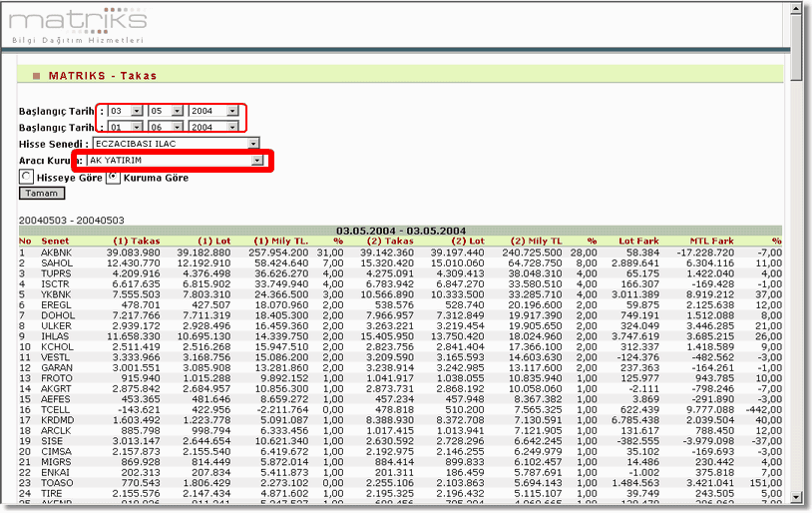
Task: Click the Lot Fark column header
Action: (639, 241)
